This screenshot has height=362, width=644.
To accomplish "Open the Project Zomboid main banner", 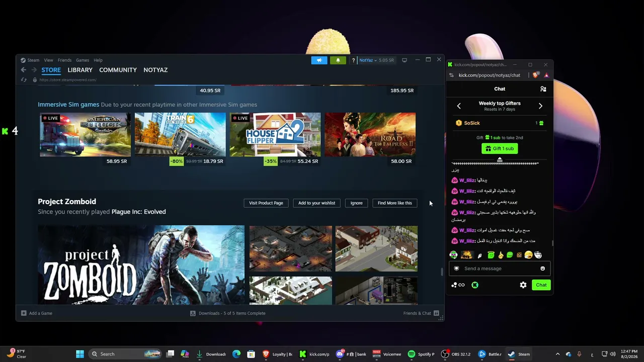I will [x=141, y=265].
